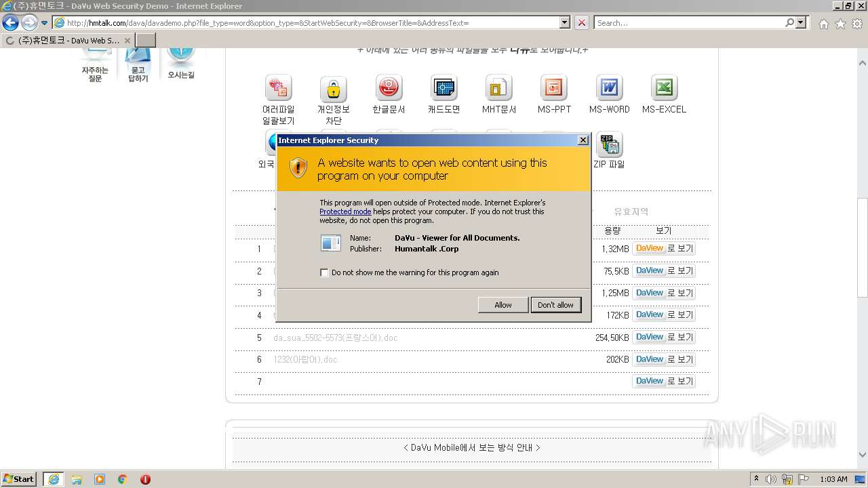Launch Chrome from the taskbar
The height and width of the screenshot is (488, 868).
coord(123,479)
